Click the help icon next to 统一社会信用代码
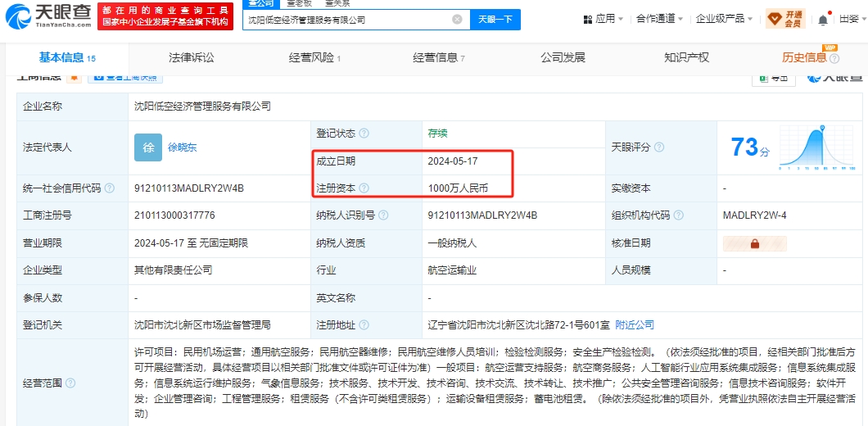This screenshot has width=868, height=426. point(110,188)
